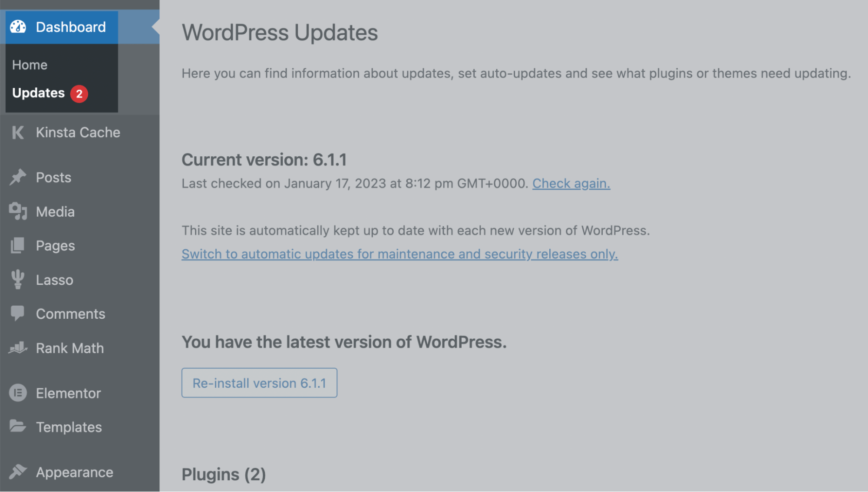The image size is (868, 492).
Task: Open Rank Math SEO icon
Action: click(x=17, y=348)
